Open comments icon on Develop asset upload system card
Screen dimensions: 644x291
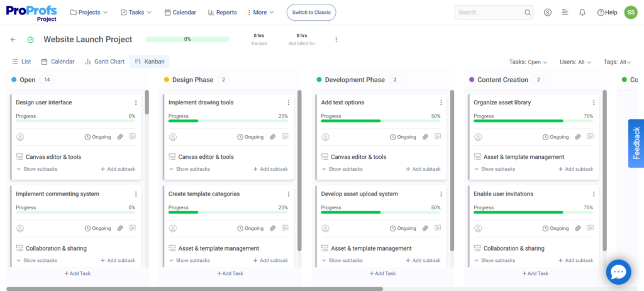[438, 228]
